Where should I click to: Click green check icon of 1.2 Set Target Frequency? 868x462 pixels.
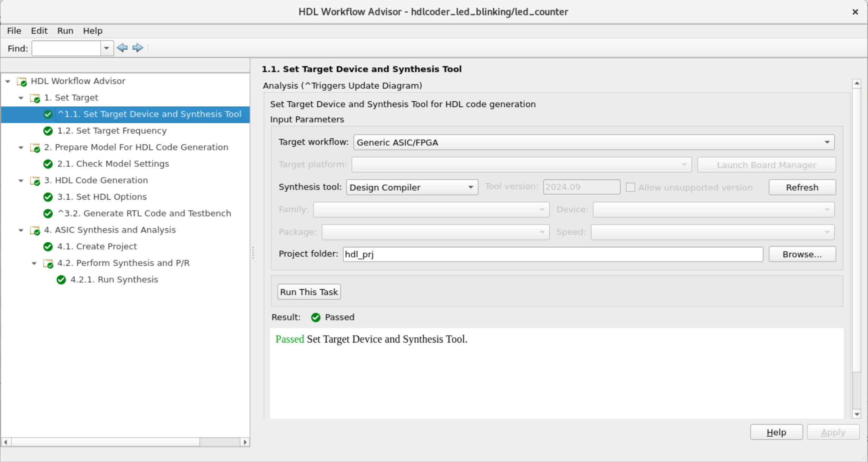[48, 131]
